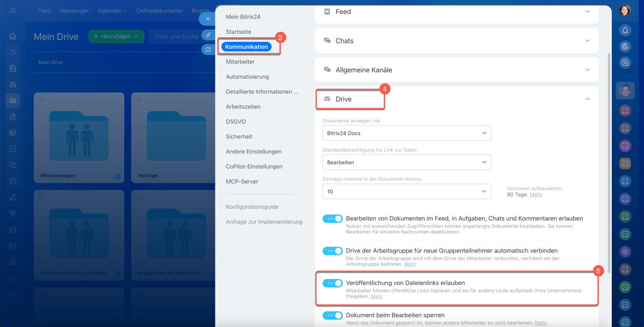Open CoPilot-Einstellungen section
This screenshot has height=327, width=644.
pyautogui.click(x=254, y=167)
